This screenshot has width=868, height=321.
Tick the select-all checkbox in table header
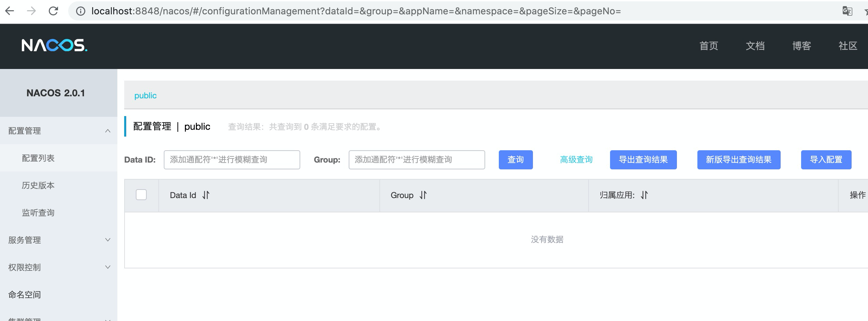pos(141,195)
